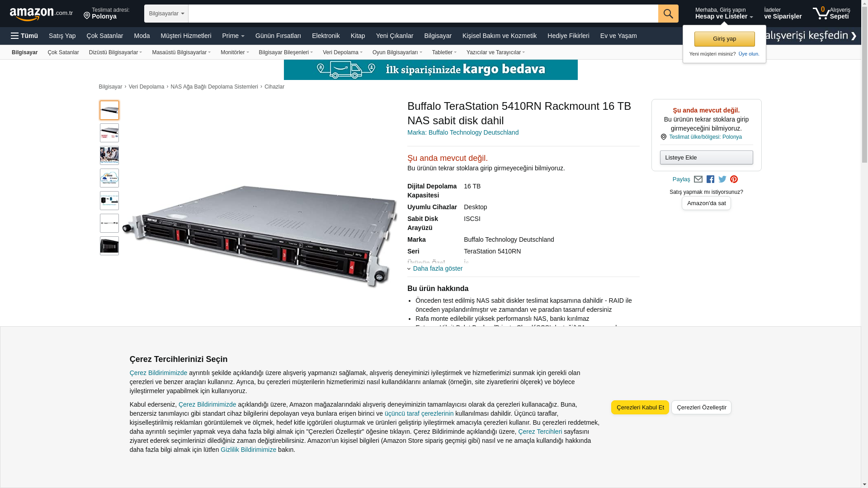Open the Listeye Ekle dropdown
The image size is (868, 488).
click(x=706, y=158)
